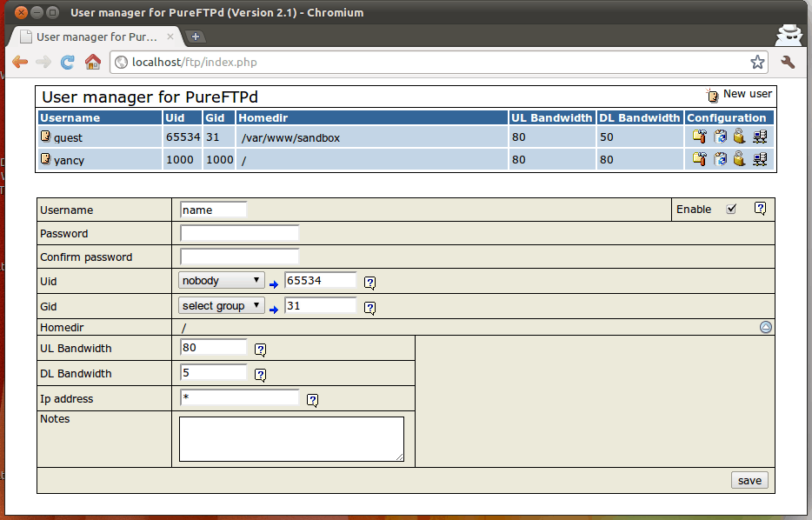812x520 pixels.
Task: Toggle the Enable checkbox
Action: point(731,209)
